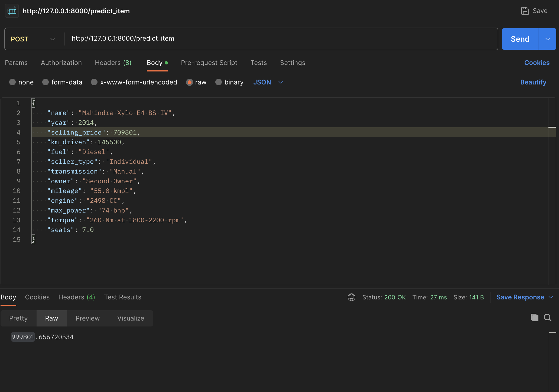Click the HTTP request type icon
This screenshot has width=559, height=392.
pyautogui.click(x=12, y=11)
